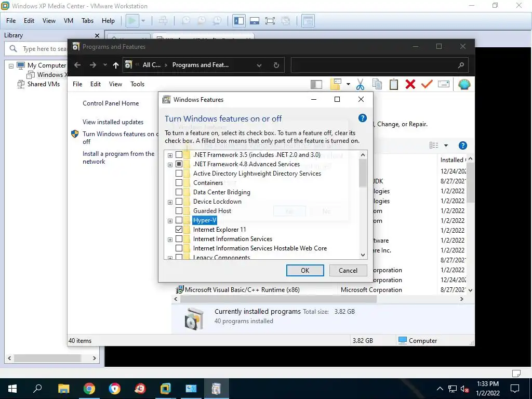Expand the .NET Framework 4.8 Advanced Services node
This screenshot has width=532, height=399.
170,165
